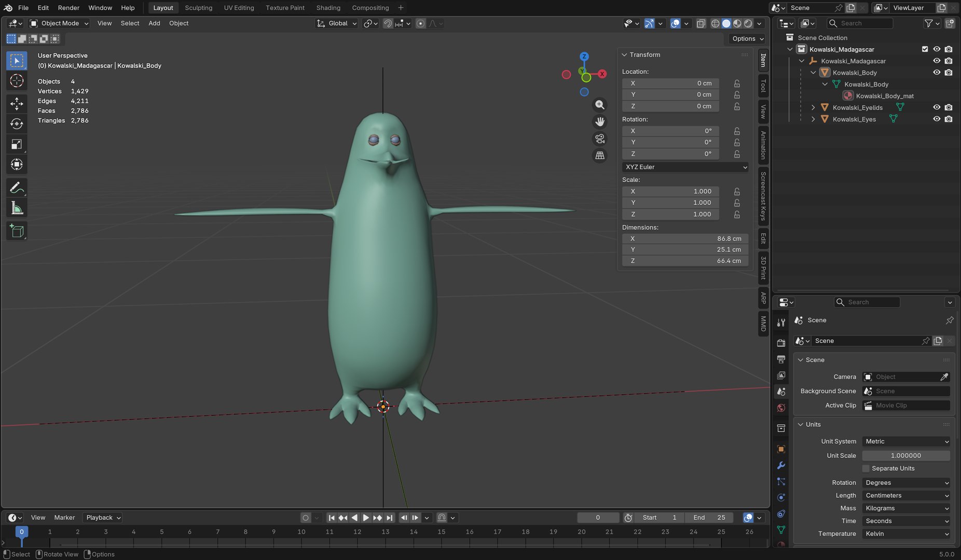Click the Options button

pos(747,39)
